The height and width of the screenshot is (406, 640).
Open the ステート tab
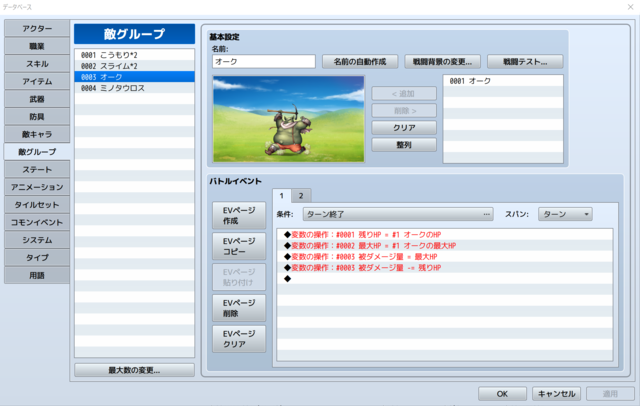pyautogui.click(x=37, y=169)
